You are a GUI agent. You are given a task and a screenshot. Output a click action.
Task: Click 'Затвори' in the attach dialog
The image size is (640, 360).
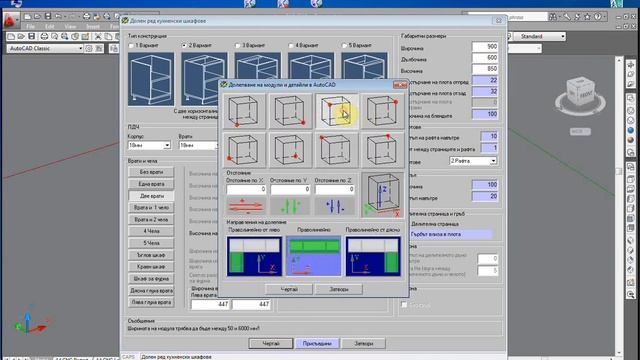[339, 289]
